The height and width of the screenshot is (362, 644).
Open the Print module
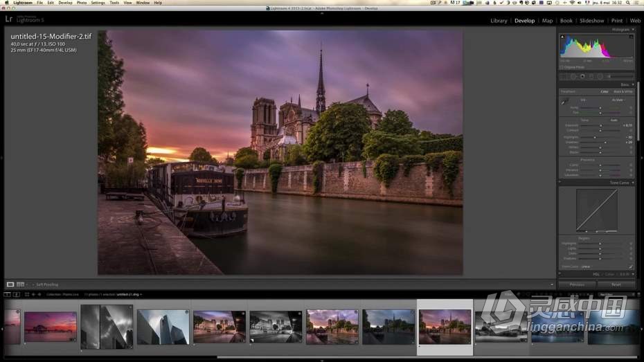coord(616,21)
